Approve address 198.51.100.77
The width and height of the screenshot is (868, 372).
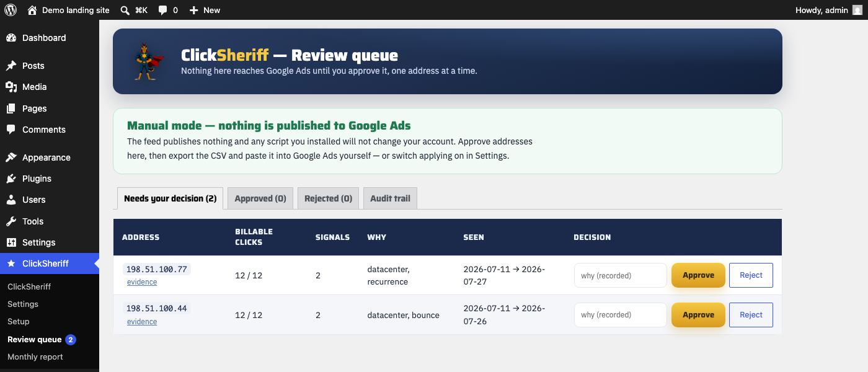pos(698,275)
